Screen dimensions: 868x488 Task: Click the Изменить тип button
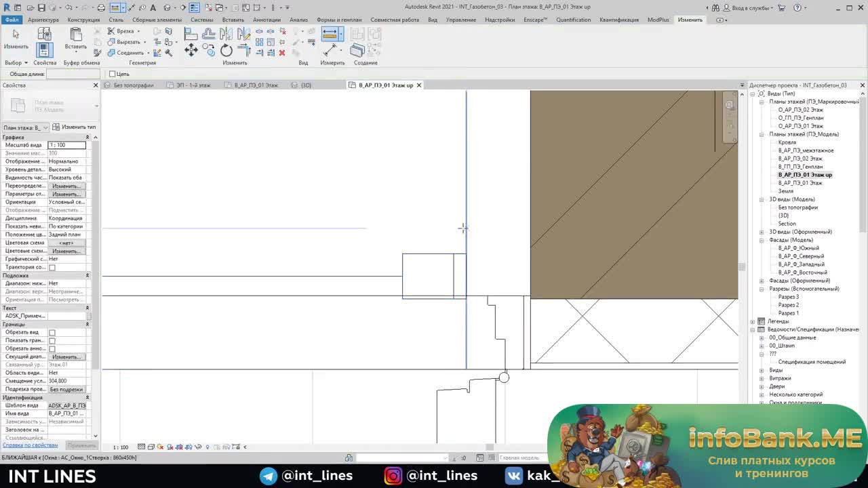point(75,127)
